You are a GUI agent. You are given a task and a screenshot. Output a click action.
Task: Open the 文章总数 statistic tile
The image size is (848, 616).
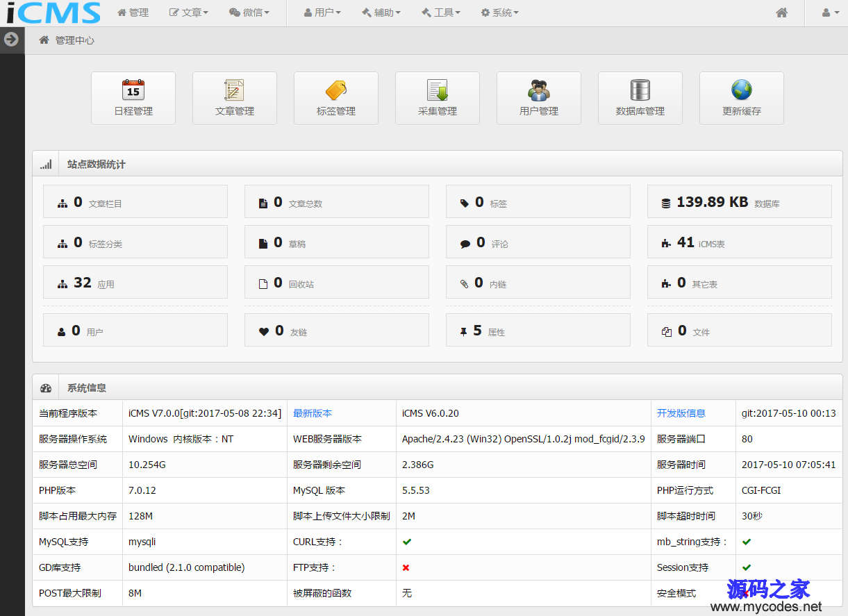click(x=337, y=201)
